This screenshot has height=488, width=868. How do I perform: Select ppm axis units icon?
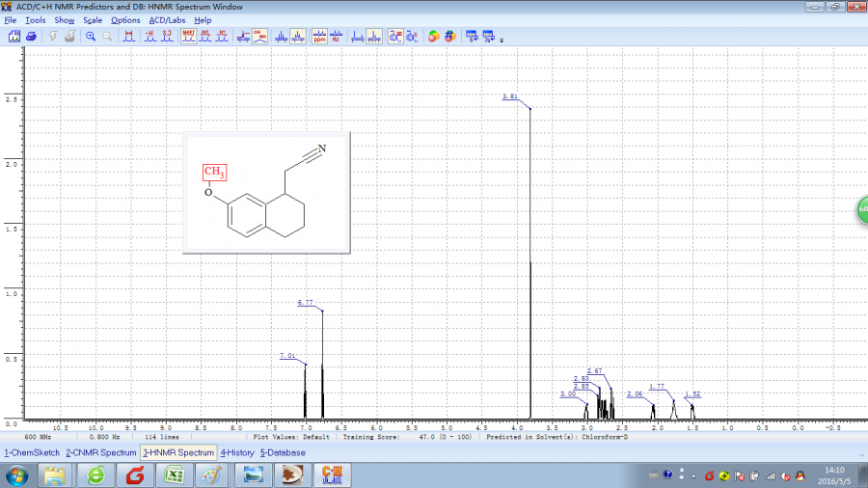click(319, 37)
